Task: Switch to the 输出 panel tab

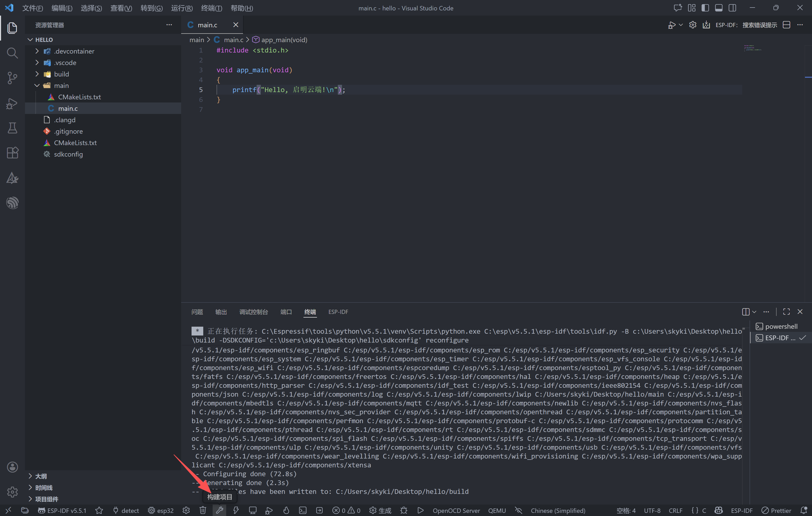Action: click(x=221, y=312)
